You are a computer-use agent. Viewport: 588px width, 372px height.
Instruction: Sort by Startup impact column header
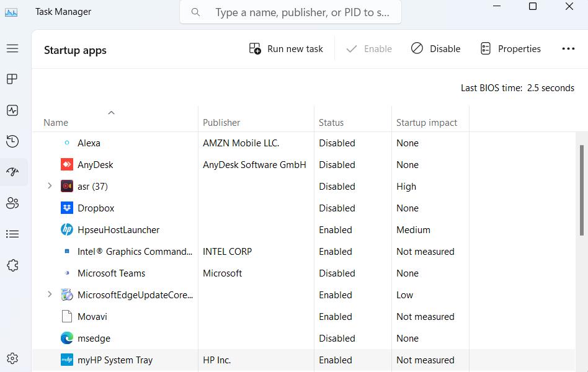pos(427,123)
